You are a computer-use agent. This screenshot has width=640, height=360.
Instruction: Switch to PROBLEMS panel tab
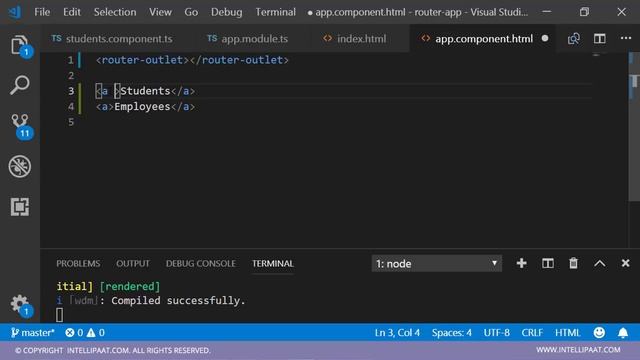(78, 264)
